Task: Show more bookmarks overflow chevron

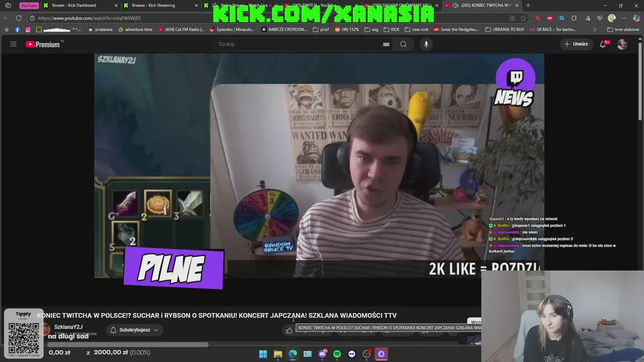Action: click(595, 30)
